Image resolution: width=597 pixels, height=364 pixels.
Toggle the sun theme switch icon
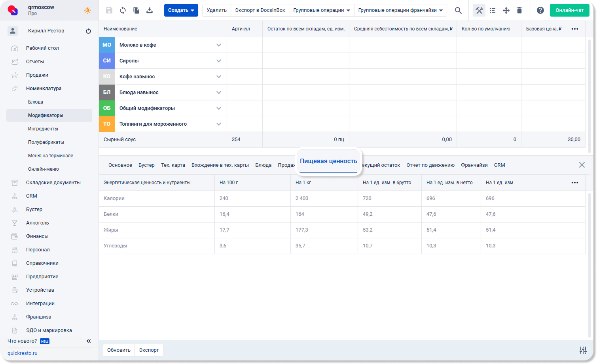tap(87, 10)
